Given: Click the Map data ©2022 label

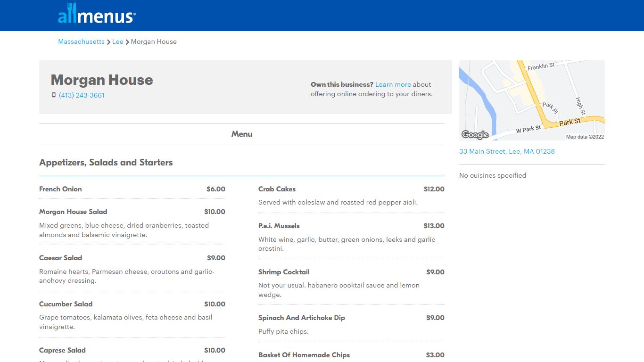Looking at the screenshot, I should 585,137.
